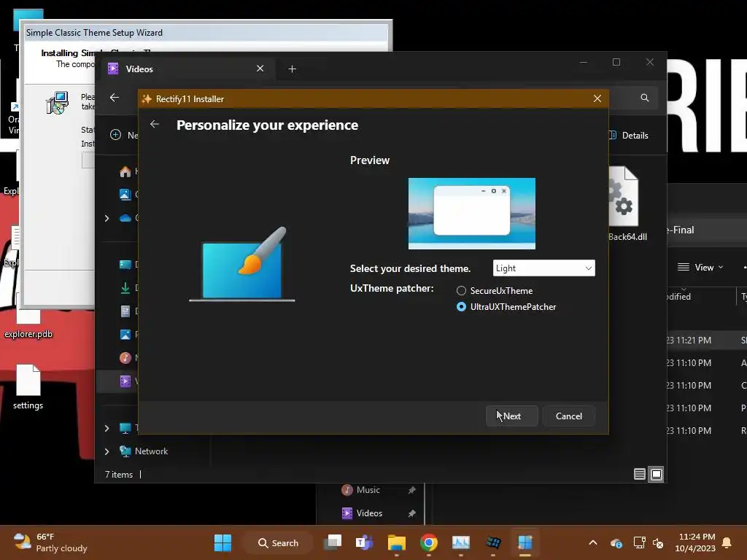Click Next in Rectify11 Installer
Viewport: 747px width, 560px height.
click(511, 416)
